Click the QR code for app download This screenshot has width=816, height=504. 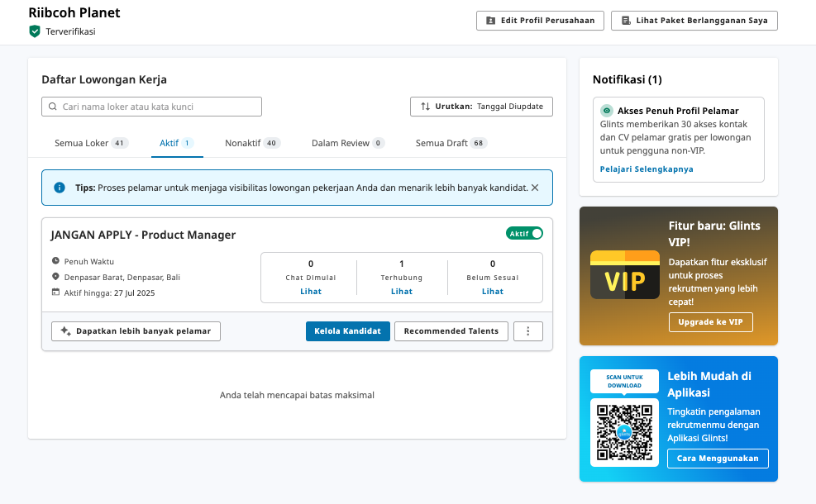pos(624,432)
